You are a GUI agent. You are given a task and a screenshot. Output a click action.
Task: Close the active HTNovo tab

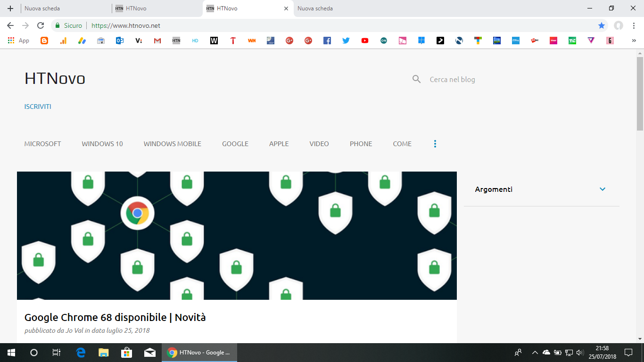[286, 8]
